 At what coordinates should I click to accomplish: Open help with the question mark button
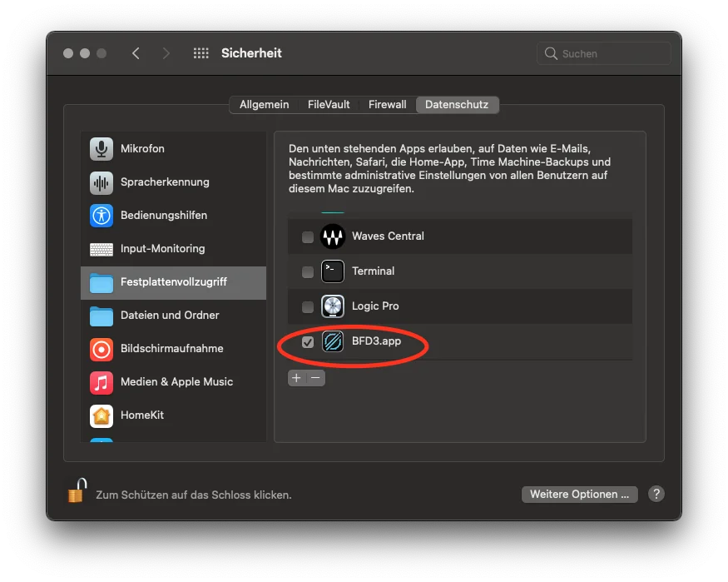pyautogui.click(x=656, y=495)
